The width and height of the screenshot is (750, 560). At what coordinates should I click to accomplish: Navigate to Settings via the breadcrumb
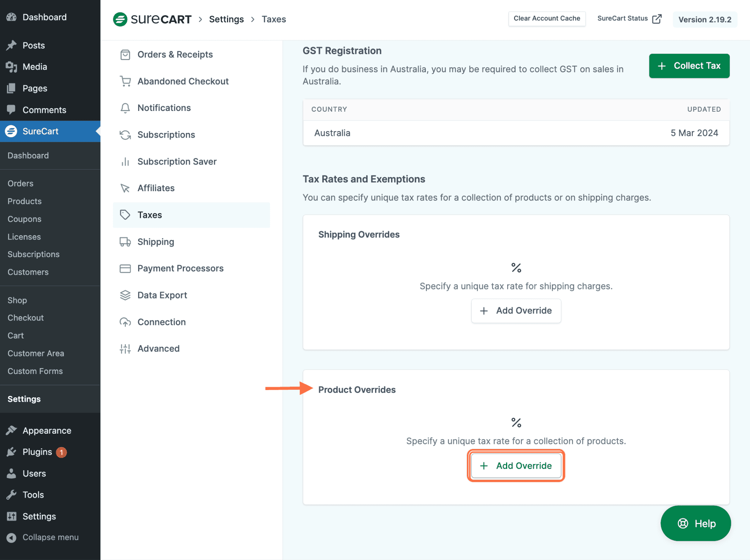click(226, 19)
